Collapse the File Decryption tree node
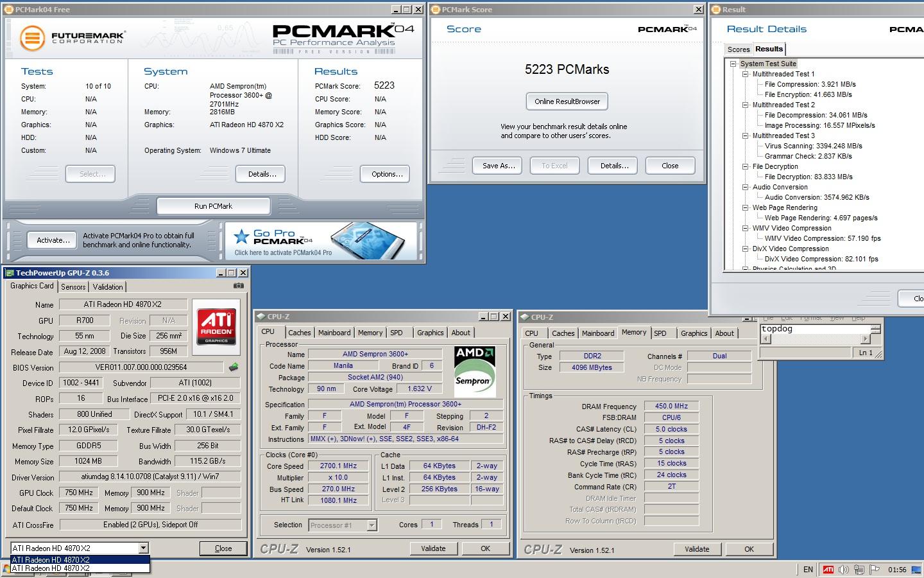The width and height of the screenshot is (924, 578). (x=746, y=166)
